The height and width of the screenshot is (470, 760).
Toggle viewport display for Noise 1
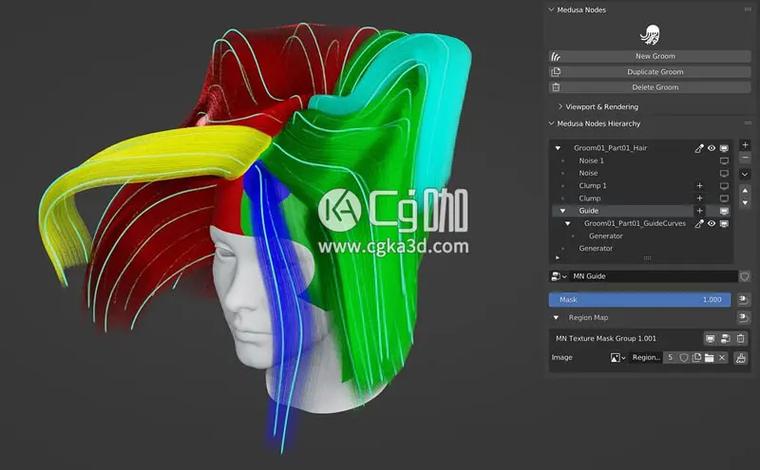pyautogui.click(x=724, y=160)
